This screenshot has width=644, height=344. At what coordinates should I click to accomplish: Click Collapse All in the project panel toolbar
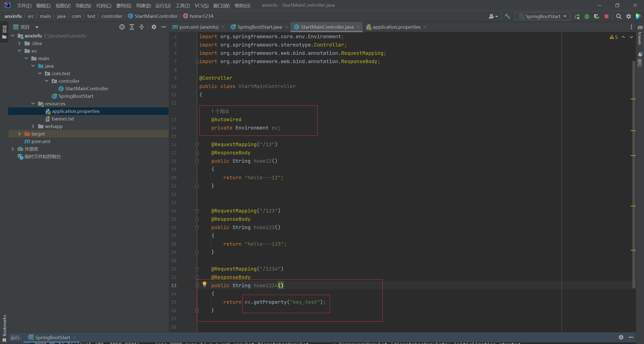pyautogui.click(x=142, y=27)
